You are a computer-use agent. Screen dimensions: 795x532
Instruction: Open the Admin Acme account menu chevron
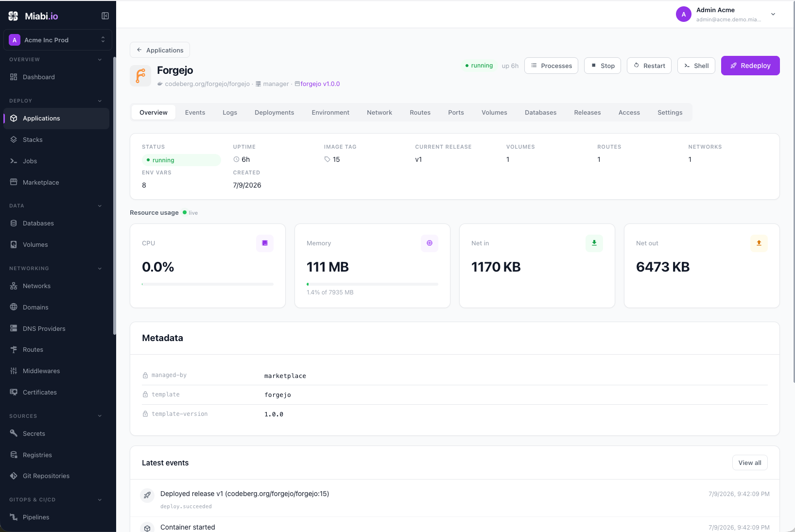tap(773, 14)
